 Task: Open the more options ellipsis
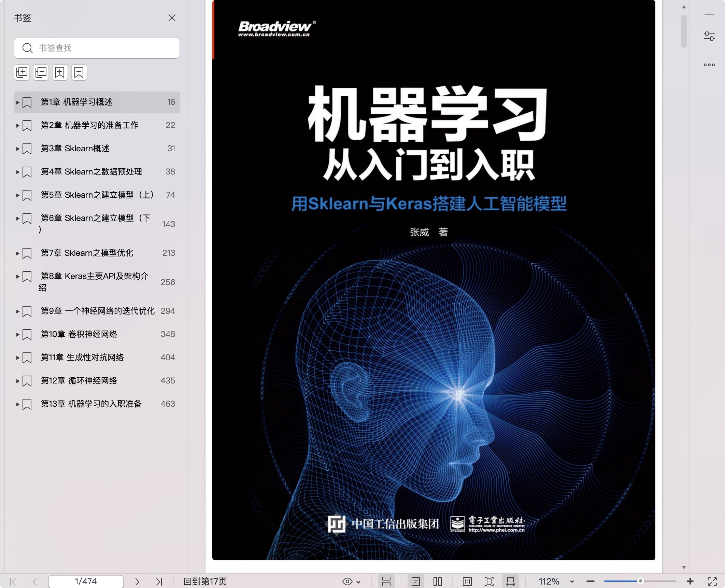click(709, 65)
